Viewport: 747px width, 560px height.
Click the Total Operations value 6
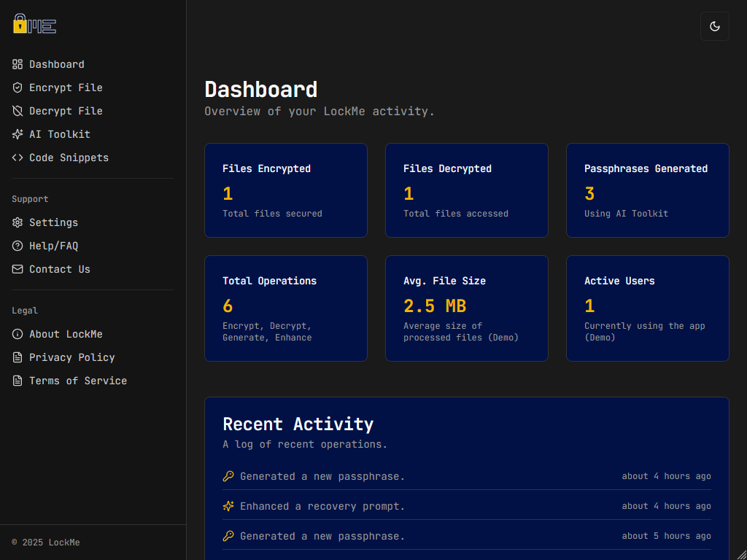tap(228, 306)
